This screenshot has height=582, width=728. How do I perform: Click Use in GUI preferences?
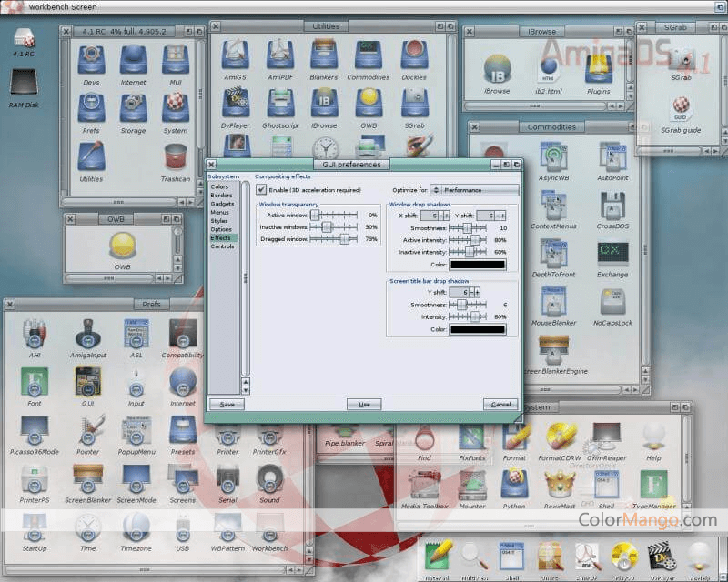pyautogui.click(x=364, y=405)
